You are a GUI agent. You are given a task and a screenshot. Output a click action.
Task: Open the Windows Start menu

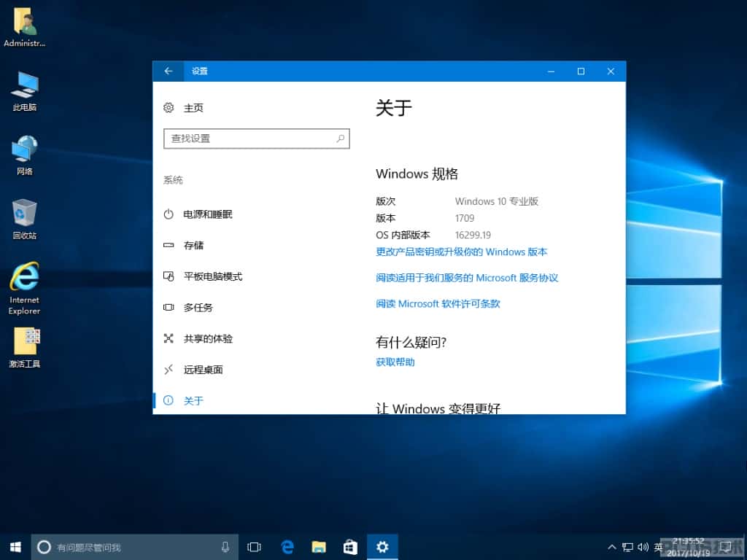[15, 547]
